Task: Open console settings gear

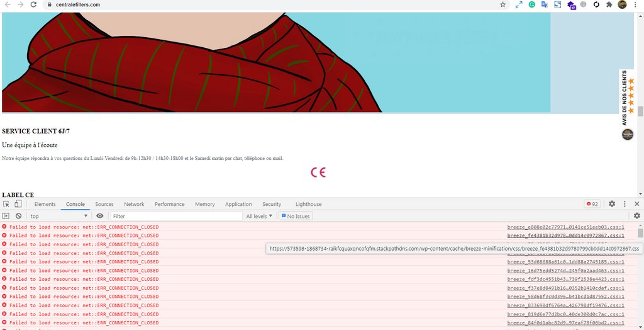Action: (x=636, y=216)
